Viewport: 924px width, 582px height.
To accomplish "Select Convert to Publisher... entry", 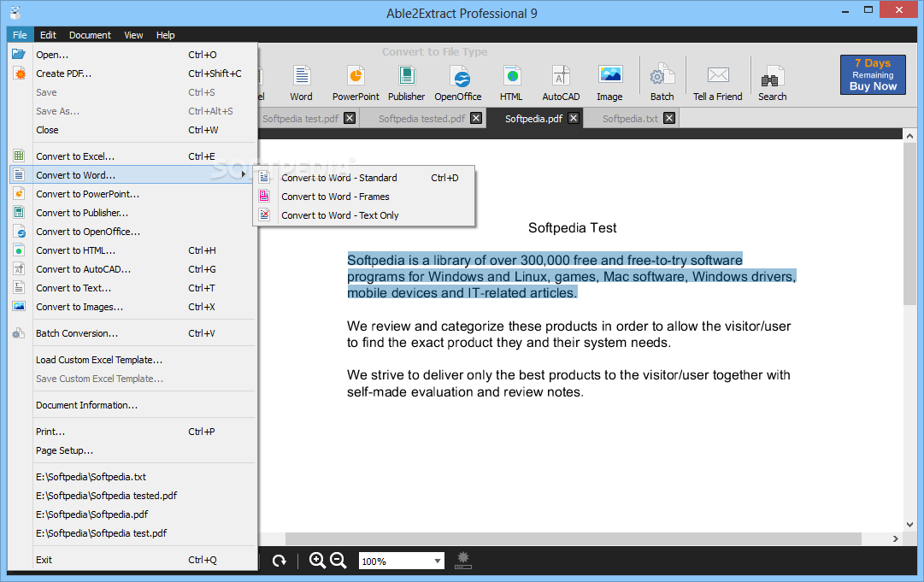I will [x=132, y=213].
